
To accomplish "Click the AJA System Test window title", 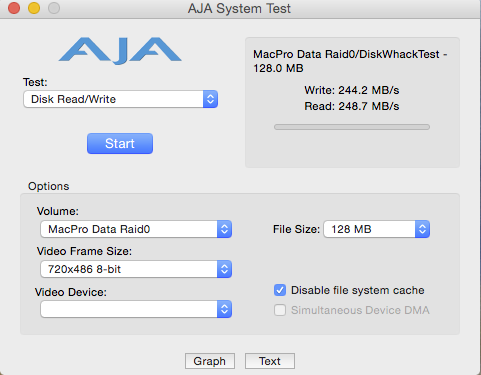I will (239, 9).
